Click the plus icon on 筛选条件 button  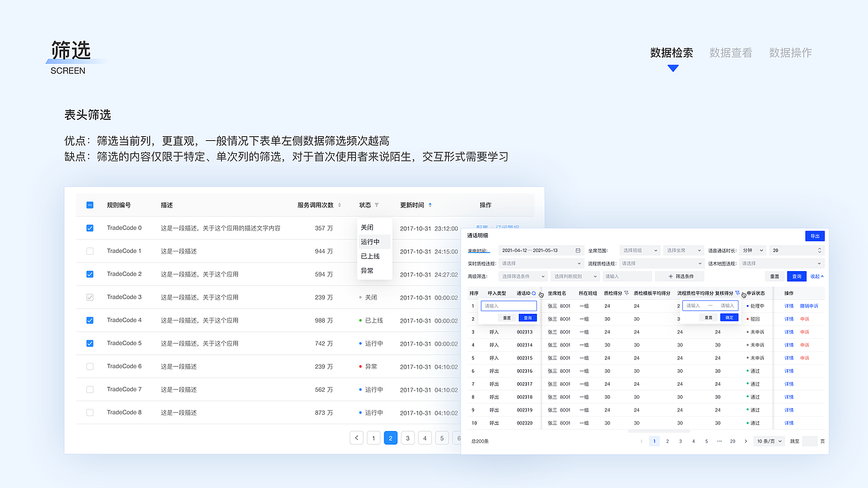(670, 276)
